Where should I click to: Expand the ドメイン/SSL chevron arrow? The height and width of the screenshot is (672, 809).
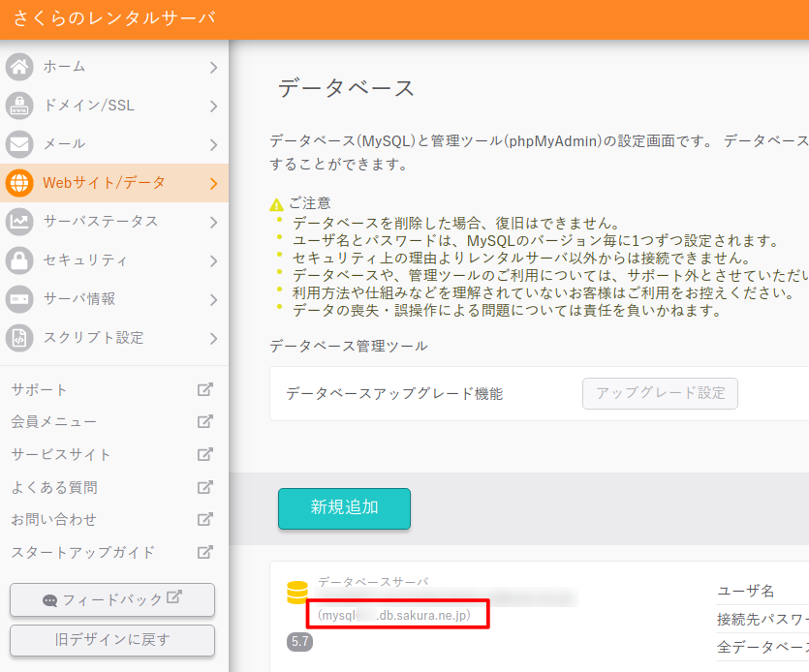(x=213, y=107)
